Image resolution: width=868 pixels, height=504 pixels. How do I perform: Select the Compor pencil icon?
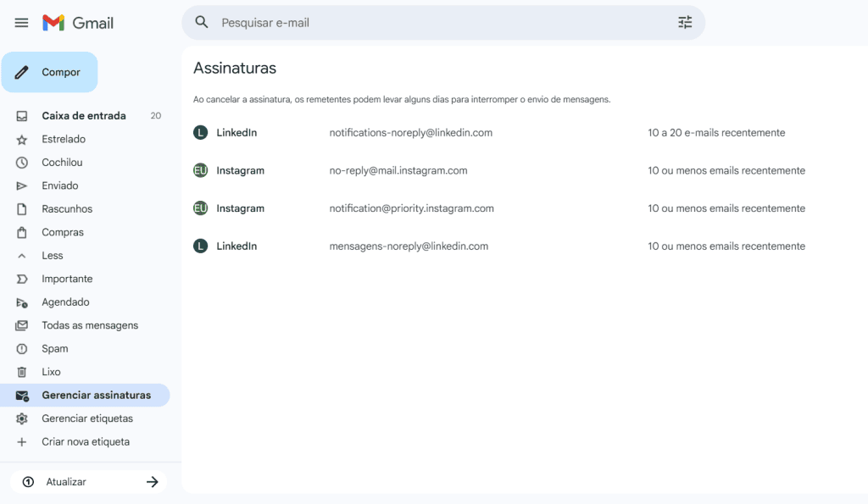pyautogui.click(x=24, y=72)
